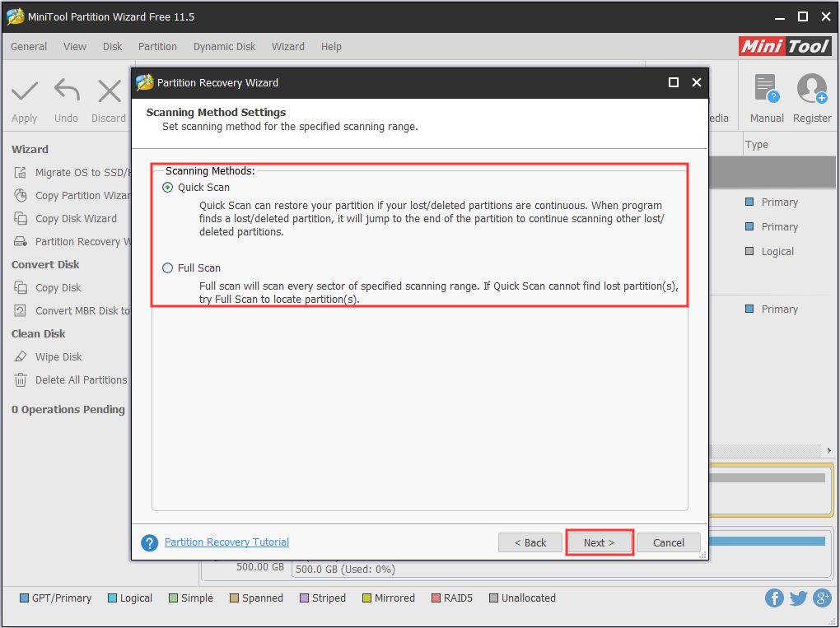
Task: Click the Delete All Partitions trash icon
Action: [21, 379]
